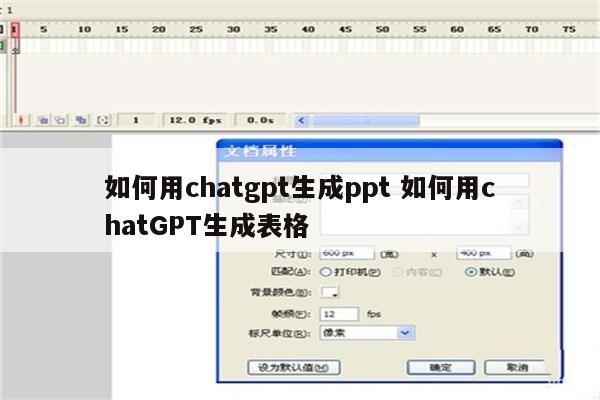This screenshot has height=400, width=600.
Task: Click the frame rate field showing 12
Action: tap(339, 314)
